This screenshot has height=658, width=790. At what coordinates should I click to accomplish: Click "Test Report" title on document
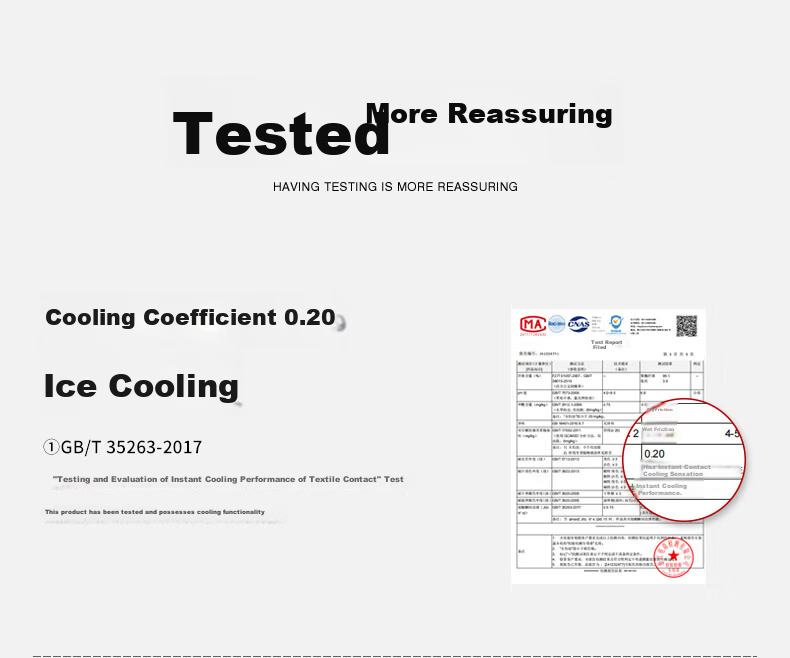606,342
